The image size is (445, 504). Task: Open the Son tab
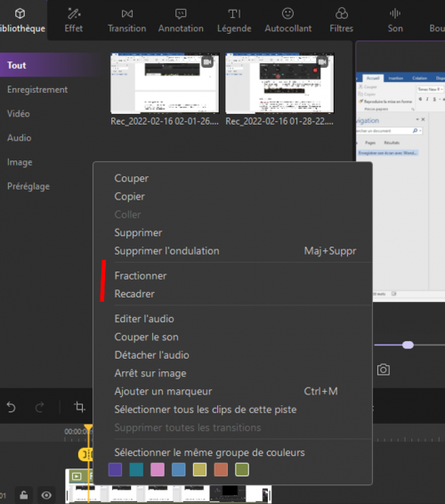click(395, 20)
